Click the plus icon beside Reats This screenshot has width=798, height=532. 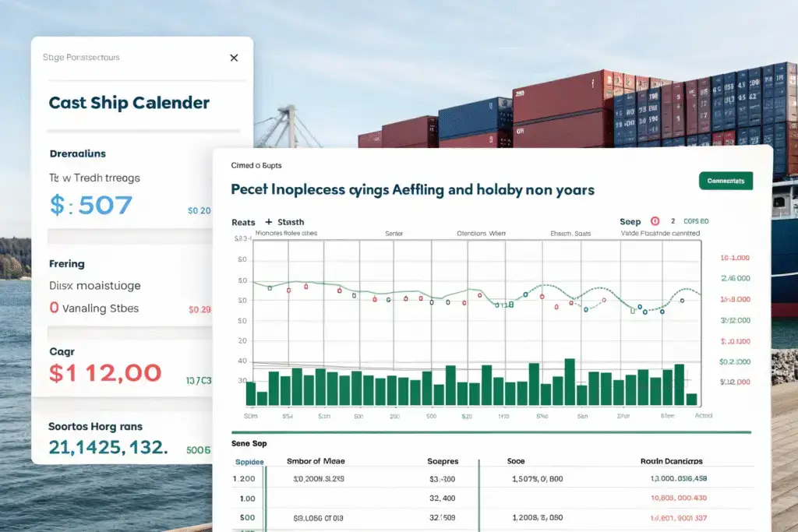tap(269, 222)
